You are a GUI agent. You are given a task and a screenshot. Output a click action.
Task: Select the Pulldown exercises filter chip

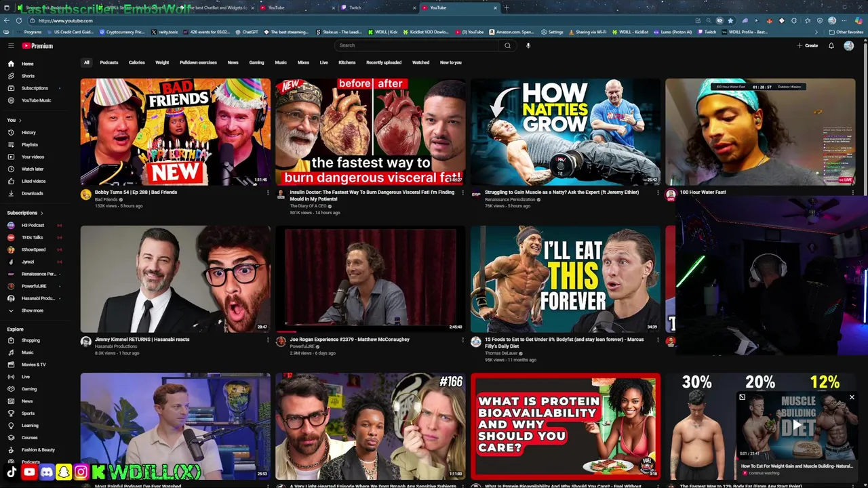pyautogui.click(x=198, y=62)
